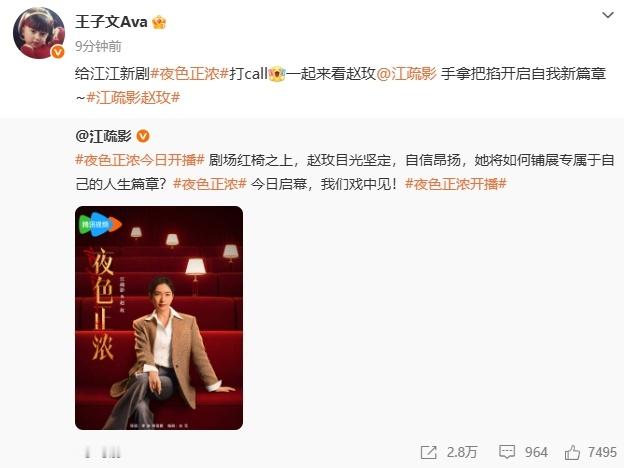The height and width of the screenshot is (468, 624).
Task: Open the @江疏影 mention in main post
Action: 406,74
